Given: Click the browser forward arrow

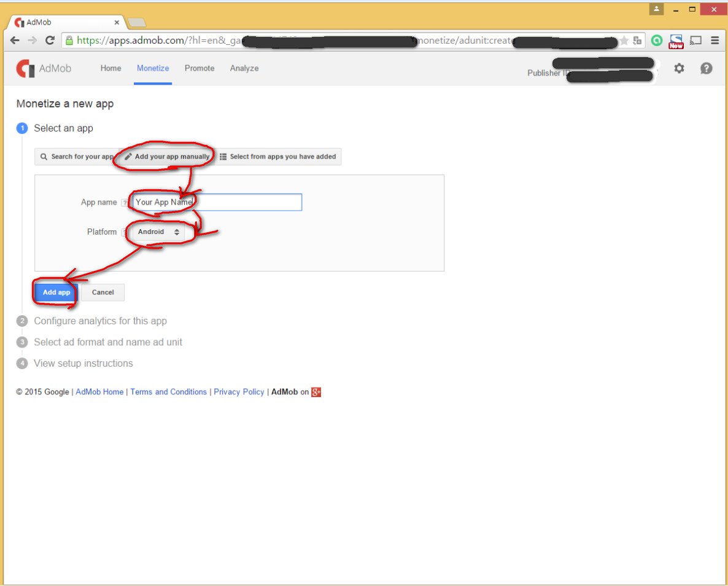Looking at the screenshot, I should click(x=32, y=41).
